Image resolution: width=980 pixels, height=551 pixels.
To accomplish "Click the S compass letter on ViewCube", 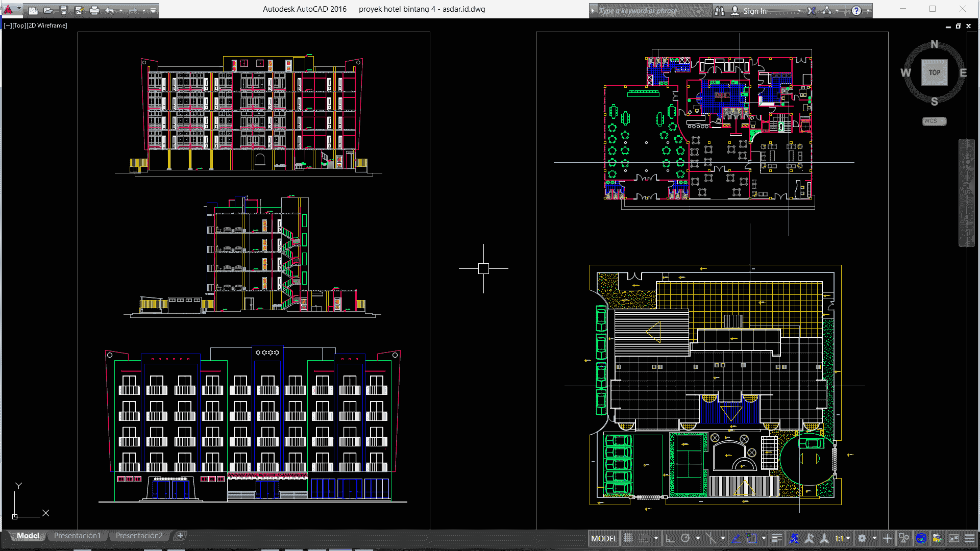I will 934,101.
